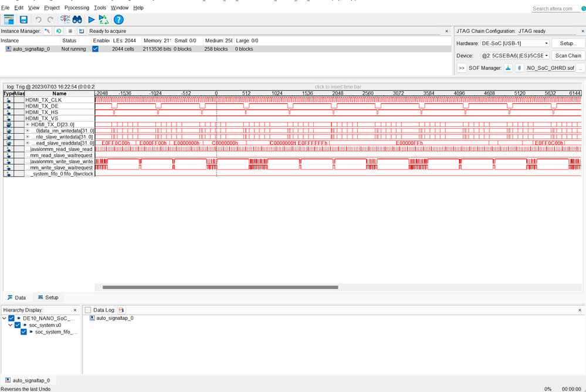Start compilation with blue play icon
Screen dimensions: 586x392
pyautogui.click(x=91, y=20)
